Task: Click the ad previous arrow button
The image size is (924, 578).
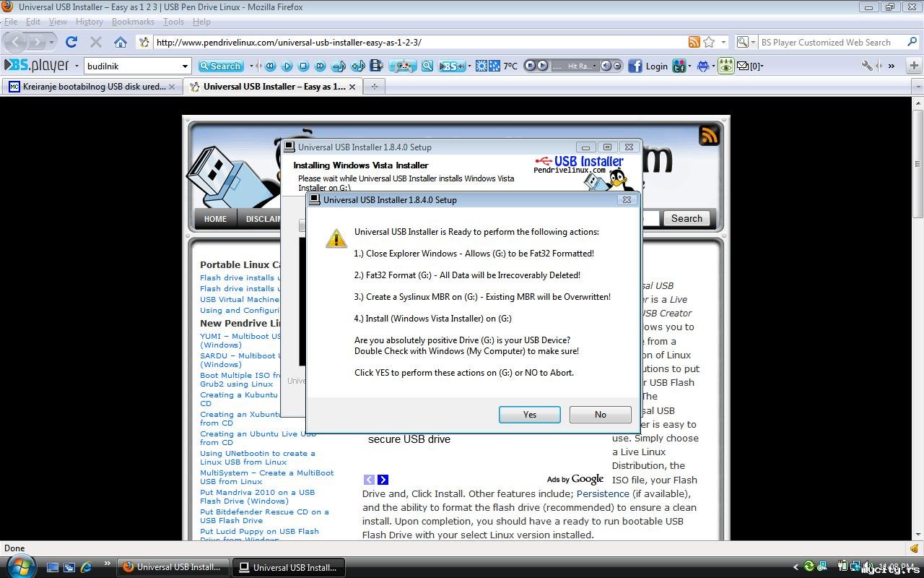Action: click(x=369, y=480)
